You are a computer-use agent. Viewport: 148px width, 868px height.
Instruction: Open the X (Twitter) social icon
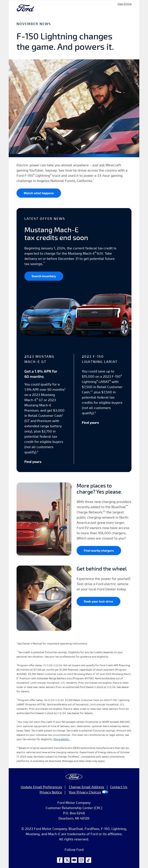[67, 860]
